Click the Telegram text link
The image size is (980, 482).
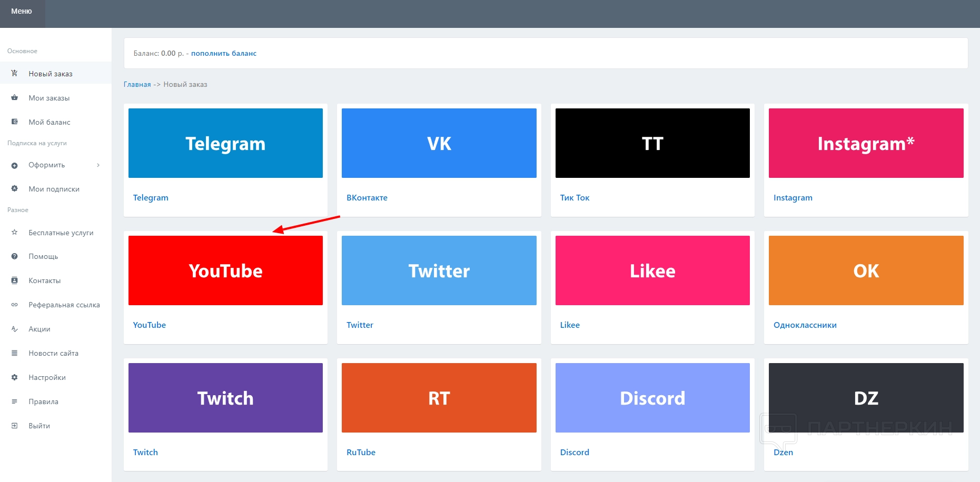pos(151,198)
